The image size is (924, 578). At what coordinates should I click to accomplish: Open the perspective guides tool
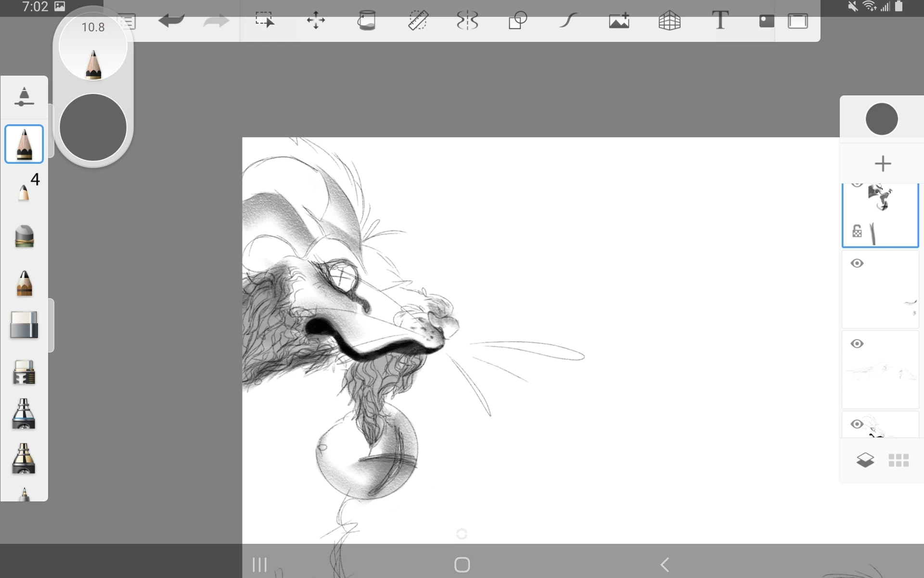point(669,21)
